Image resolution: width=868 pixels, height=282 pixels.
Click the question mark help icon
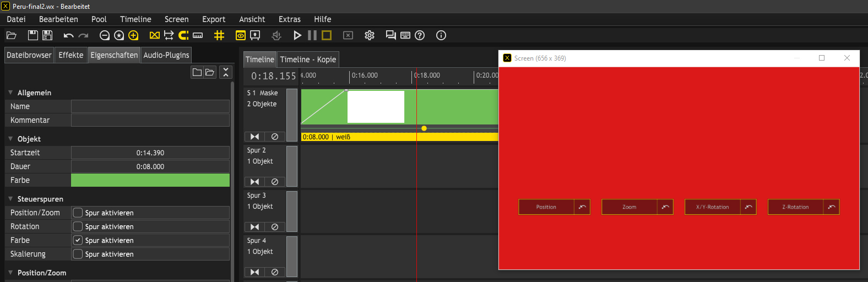[420, 35]
